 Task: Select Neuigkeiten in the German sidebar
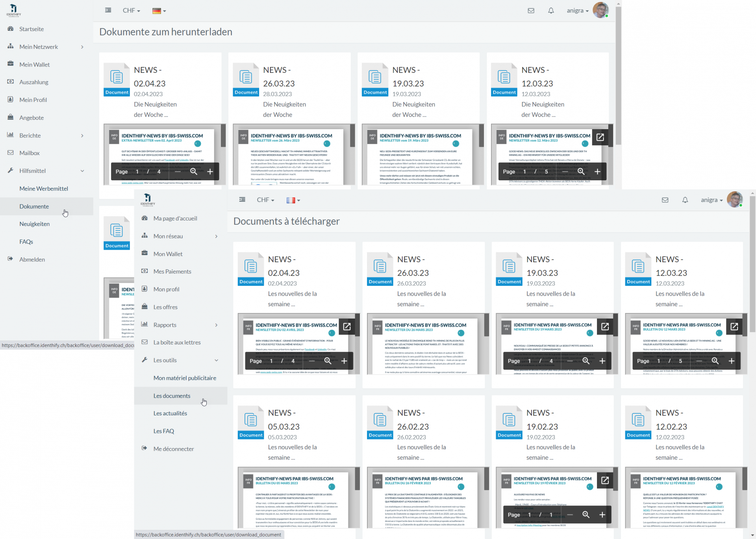click(35, 224)
